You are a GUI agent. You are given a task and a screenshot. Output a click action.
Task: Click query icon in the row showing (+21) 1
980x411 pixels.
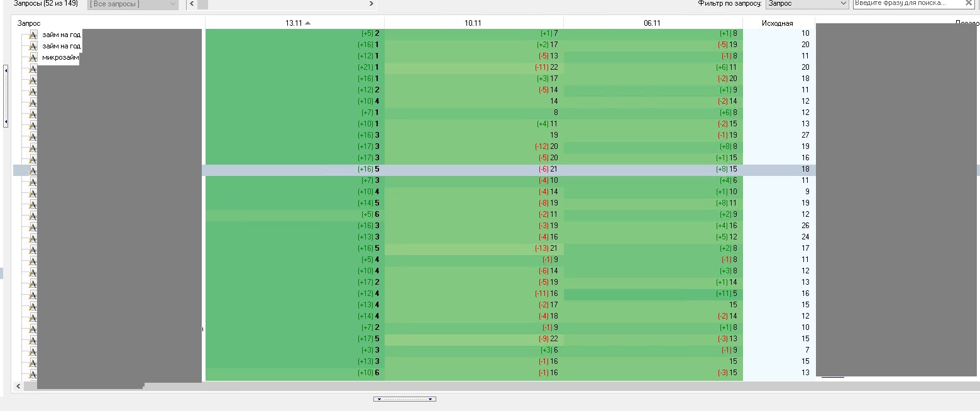33,68
